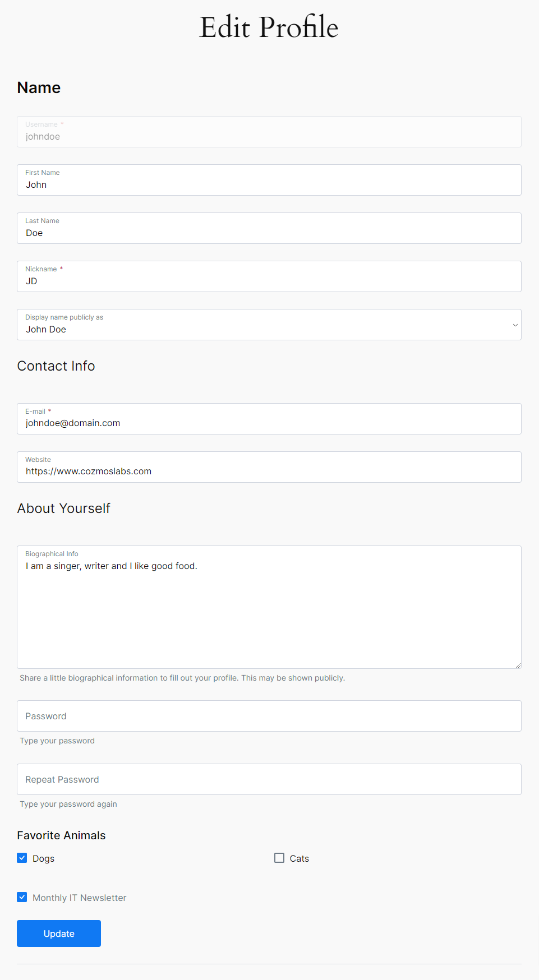Click the 'Cats' checkbox label text

(300, 858)
